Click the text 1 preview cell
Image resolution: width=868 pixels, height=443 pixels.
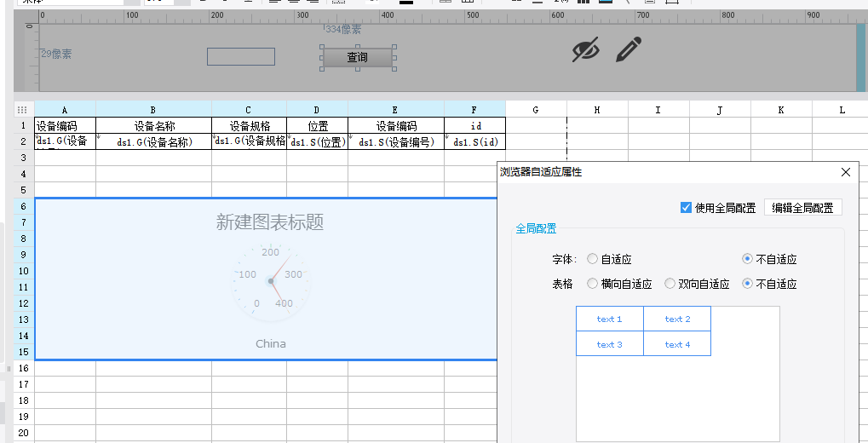[x=610, y=319]
